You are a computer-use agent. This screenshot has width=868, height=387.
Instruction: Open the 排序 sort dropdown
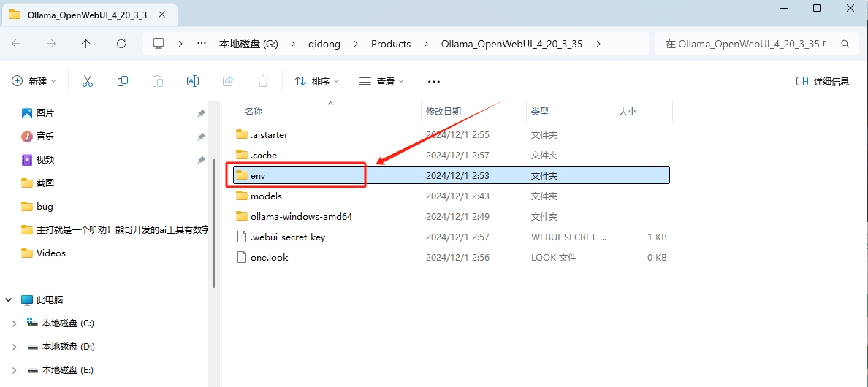pyautogui.click(x=316, y=81)
